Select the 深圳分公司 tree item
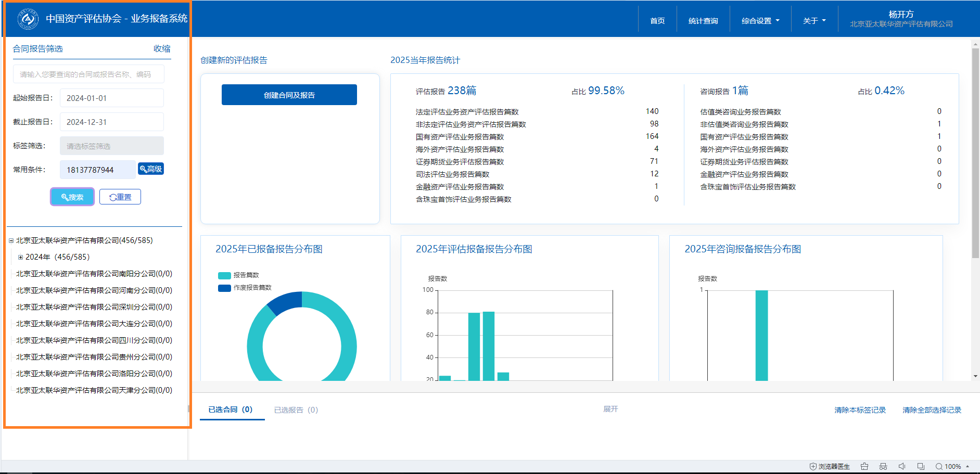980x474 pixels. [94, 307]
